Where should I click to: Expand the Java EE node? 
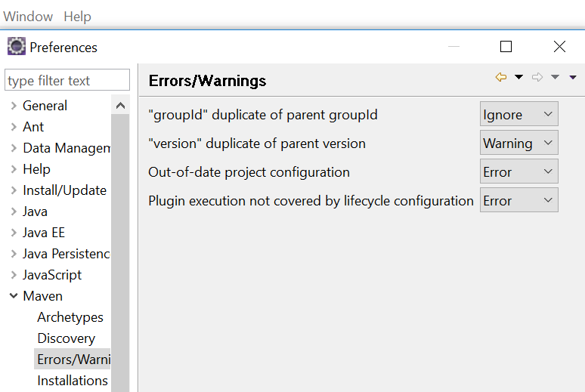[14, 233]
